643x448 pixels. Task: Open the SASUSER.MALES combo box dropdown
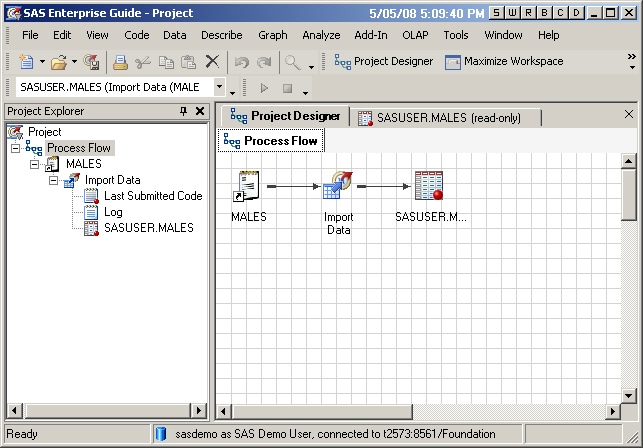219,88
